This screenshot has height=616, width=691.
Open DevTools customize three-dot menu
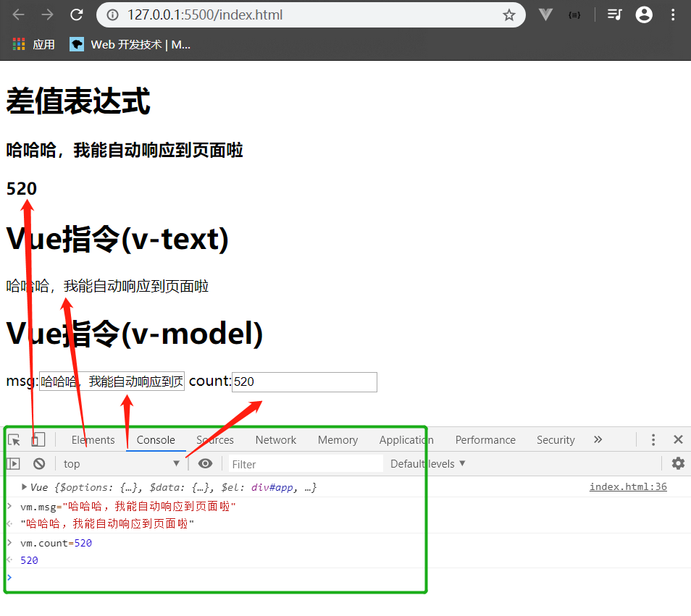click(653, 439)
